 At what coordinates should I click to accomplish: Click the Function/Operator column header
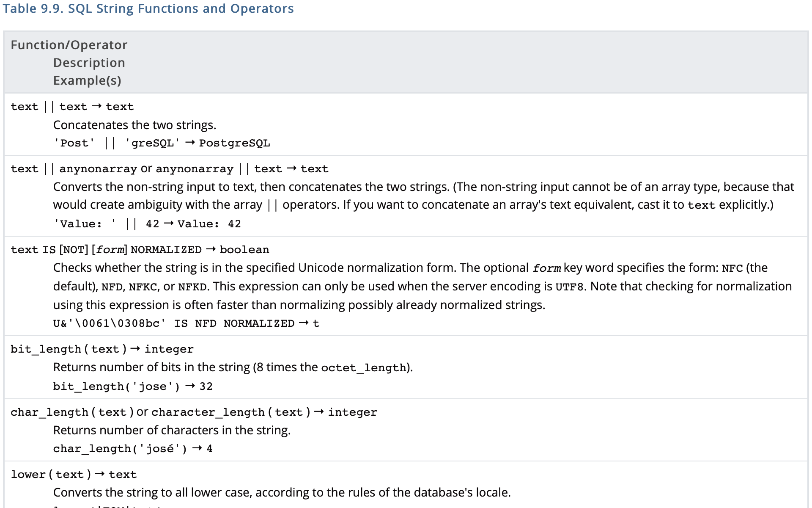(69, 45)
